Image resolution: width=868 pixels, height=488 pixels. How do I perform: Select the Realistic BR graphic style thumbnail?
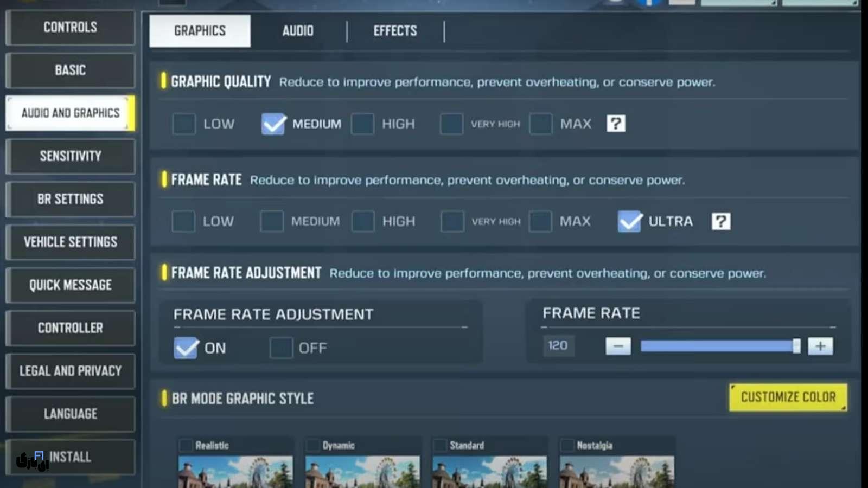pyautogui.click(x=235, y=471)
